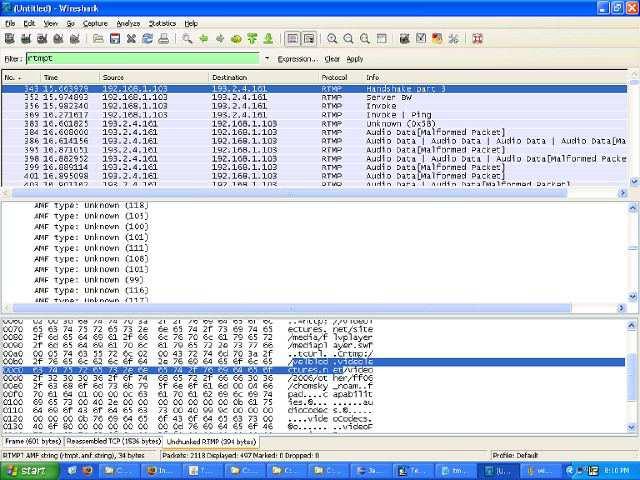This screenshot has height=480, width=640.
Task: Expand the filter history dropdown arrow
Action: pos(267,59)
